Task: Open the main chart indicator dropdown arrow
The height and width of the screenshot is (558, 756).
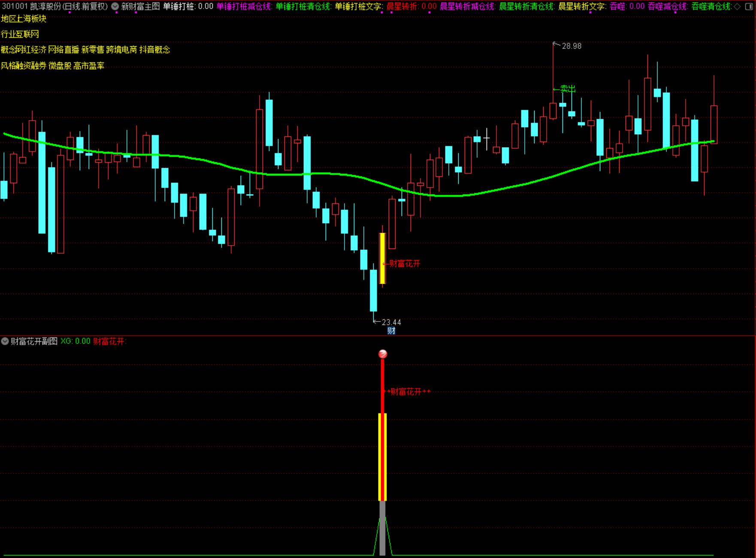Action: point(115,6)
